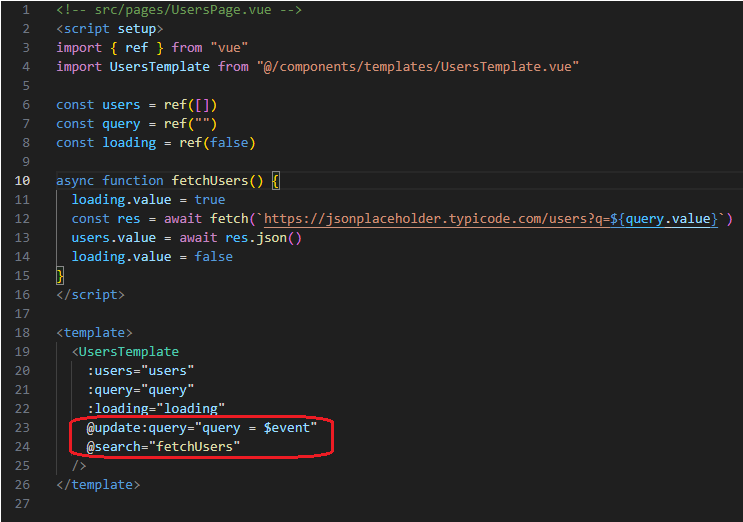The image size is (743, 522).
Task: Click the closing </script> tag
Action: point(91,295)
